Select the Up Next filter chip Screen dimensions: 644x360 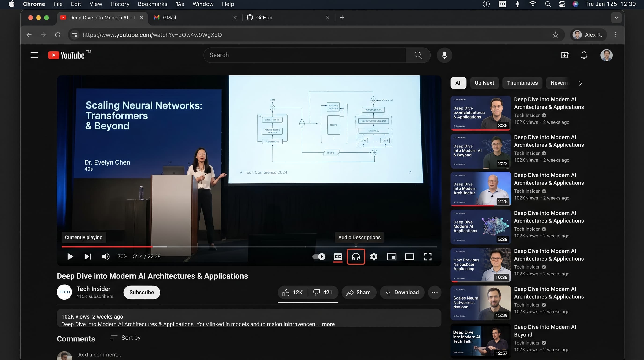[x=484, y=83]
